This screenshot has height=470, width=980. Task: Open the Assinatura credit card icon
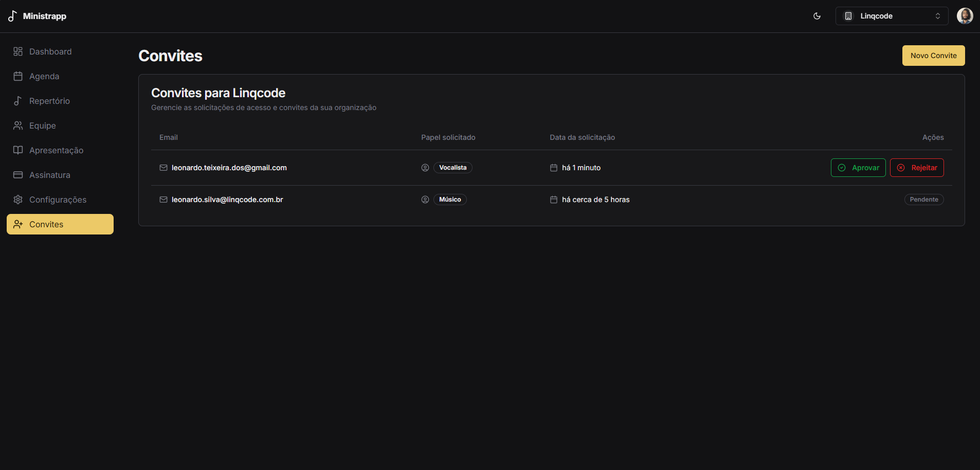coord(18,175)
